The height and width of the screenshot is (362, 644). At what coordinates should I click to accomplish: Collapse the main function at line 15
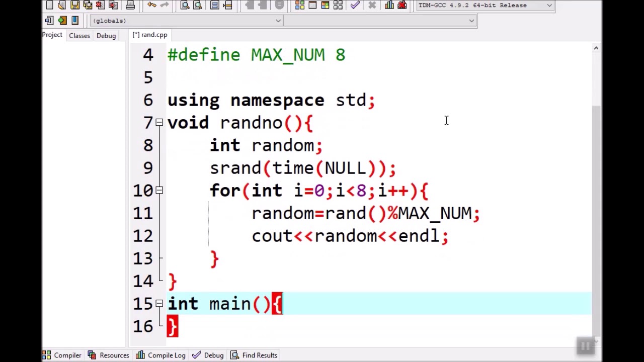click(159, 304)
